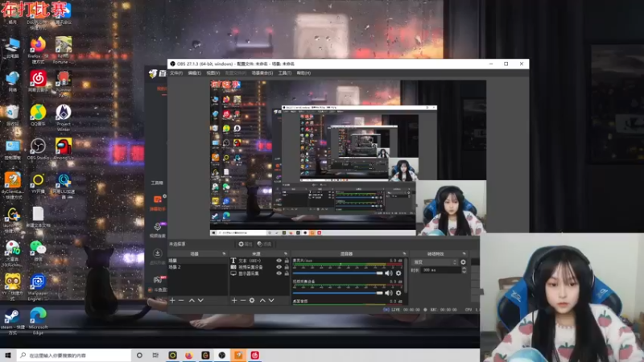
Task: Open the 编辑(E) menu in OBS
Action: pos(195,73)
